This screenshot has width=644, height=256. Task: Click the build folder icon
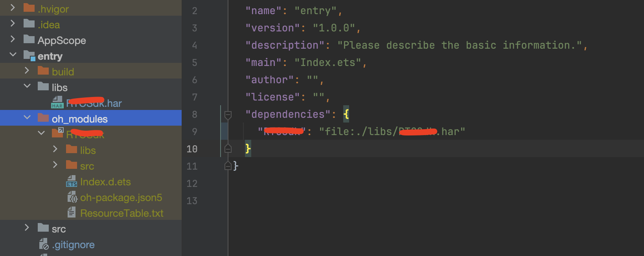[43, 71]
